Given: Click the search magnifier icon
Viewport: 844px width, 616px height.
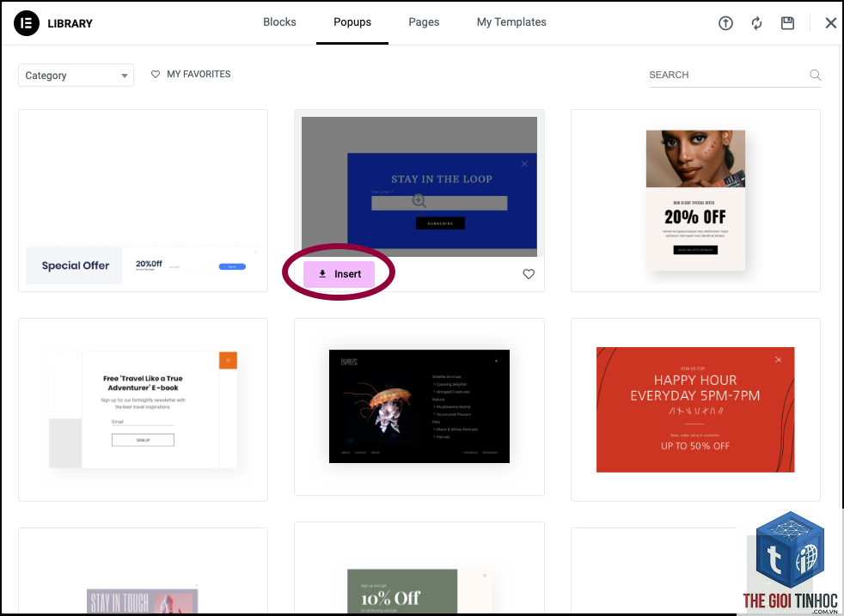Looking at the screenshot, I should pos(816,75).
